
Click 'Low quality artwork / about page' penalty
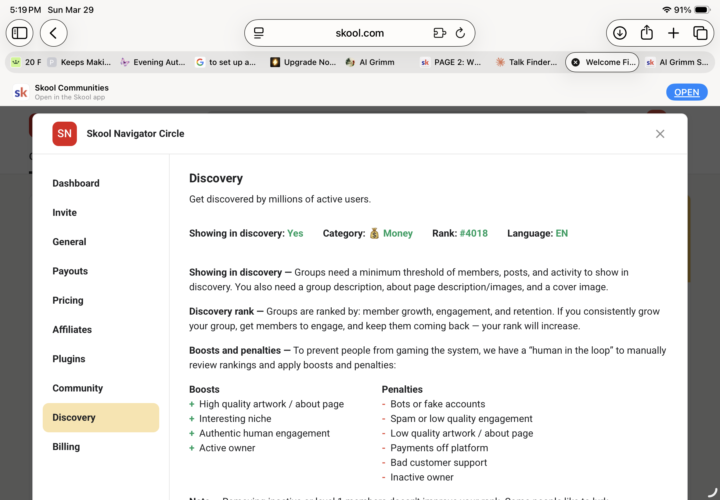pyautogui.click(x=461, y=433)
